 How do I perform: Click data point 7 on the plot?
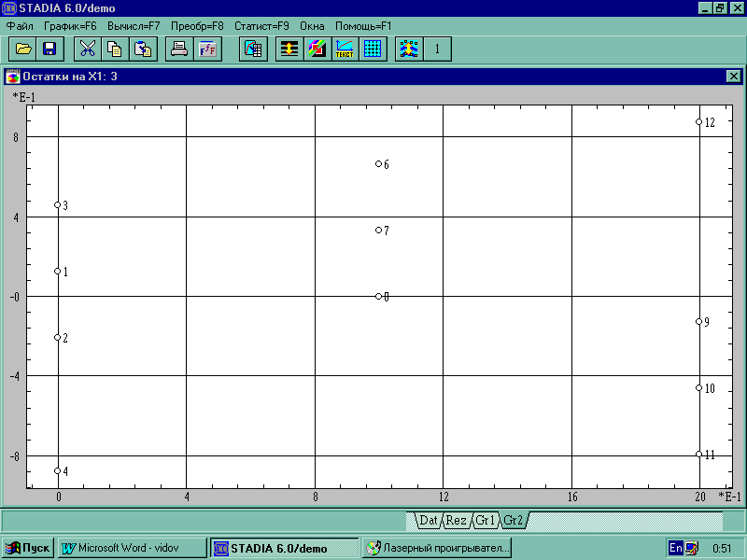pyautogui.click(x=379, y=230)
